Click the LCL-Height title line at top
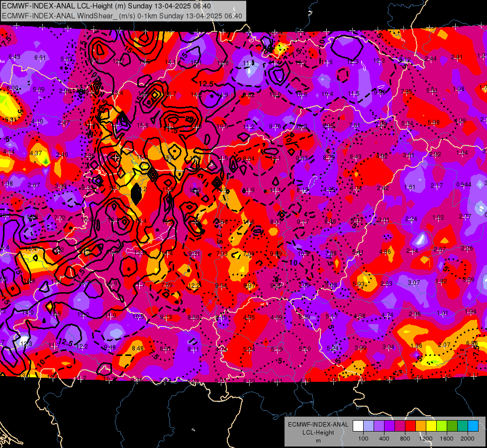The width and height of the screenshot is (487, 448). point(106,6)
